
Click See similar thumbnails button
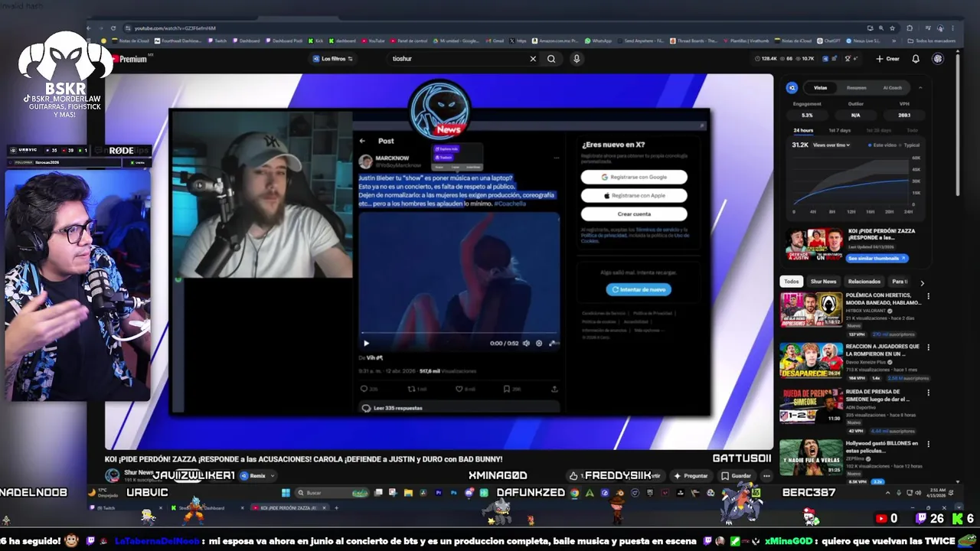point(877,258)
